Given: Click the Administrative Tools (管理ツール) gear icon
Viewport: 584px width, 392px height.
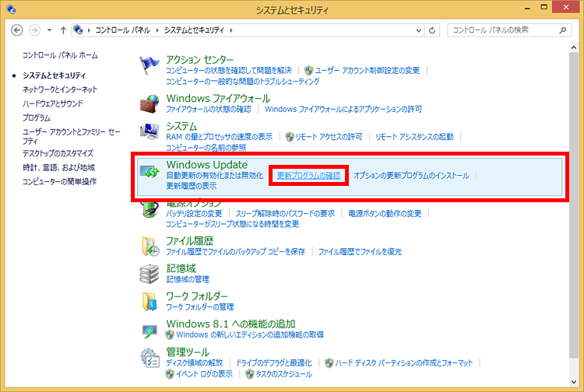Looking at the screenshot, I should 149,359.
